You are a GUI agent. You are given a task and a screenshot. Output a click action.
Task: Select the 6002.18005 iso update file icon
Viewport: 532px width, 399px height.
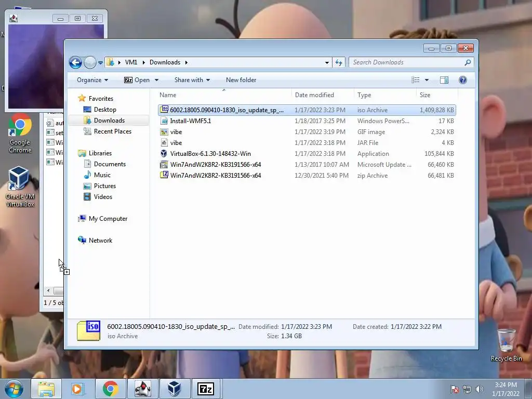[x=164, y=110]
